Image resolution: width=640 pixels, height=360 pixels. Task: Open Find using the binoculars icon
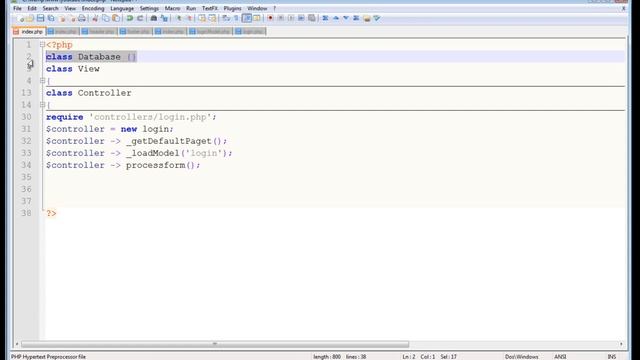pos(153,18)
